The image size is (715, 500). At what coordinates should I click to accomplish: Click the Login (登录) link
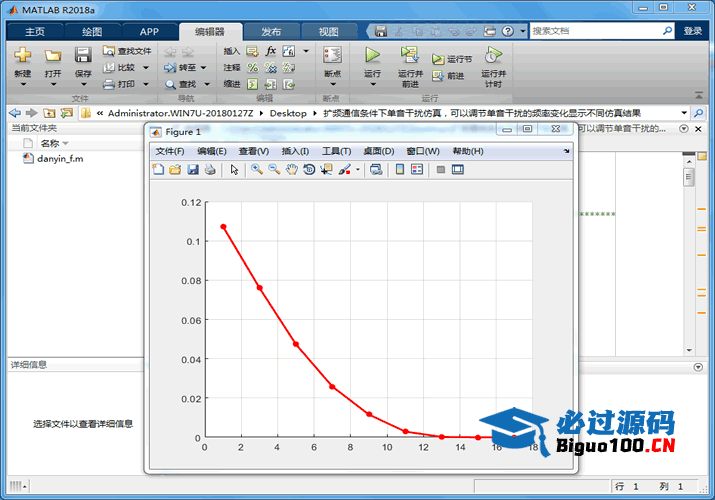693,31
